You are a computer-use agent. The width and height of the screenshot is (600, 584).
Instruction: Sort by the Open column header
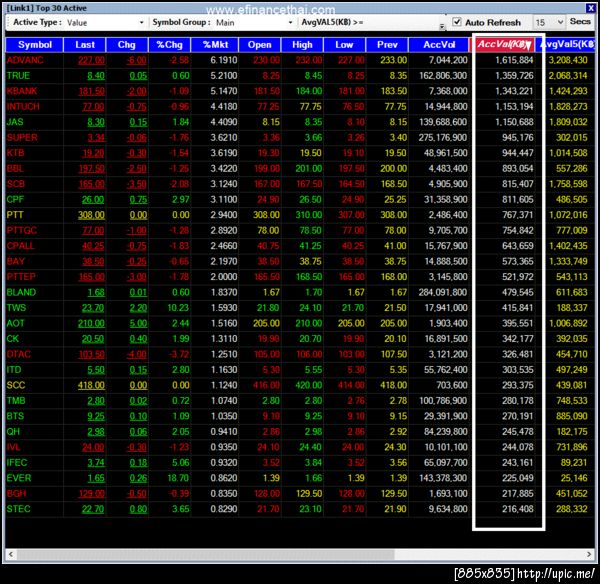coord(259,45)
